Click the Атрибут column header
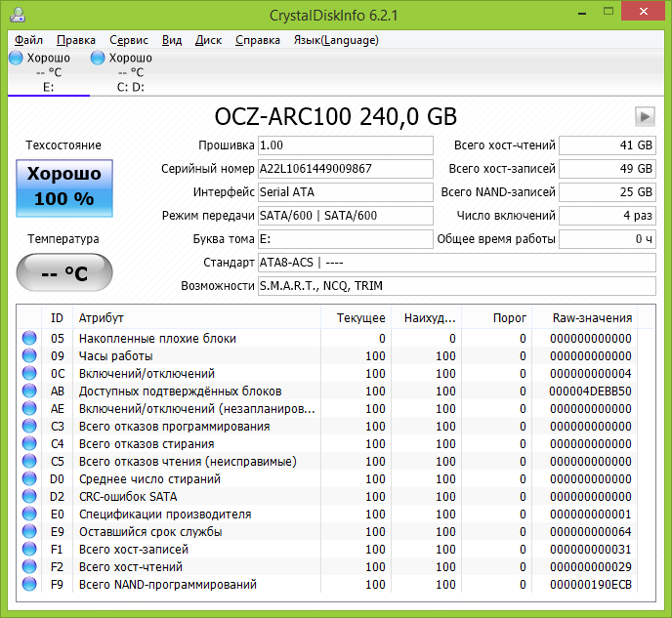Viewport: 672px width, 618px height. tap(196, 317)
